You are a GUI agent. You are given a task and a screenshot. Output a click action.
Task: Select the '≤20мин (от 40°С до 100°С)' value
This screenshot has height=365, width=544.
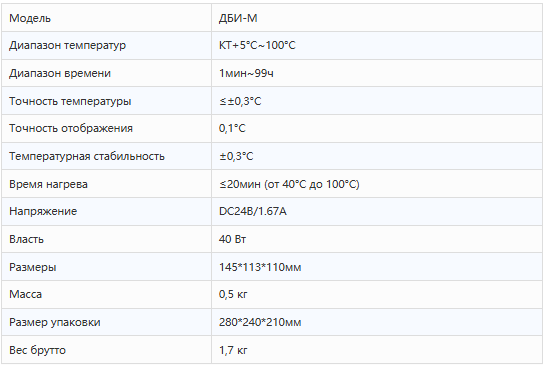pyautogui.click(x=289, y=184)
